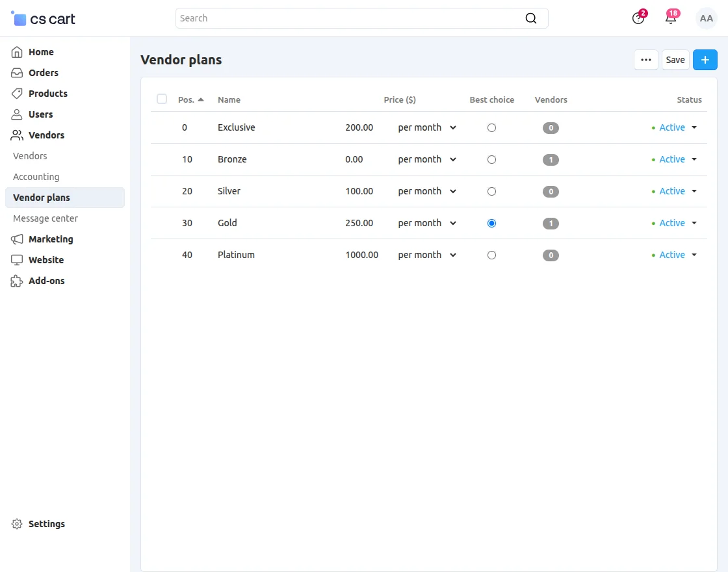
Task: Go to Products in sidebar
Action: [48, 94]
